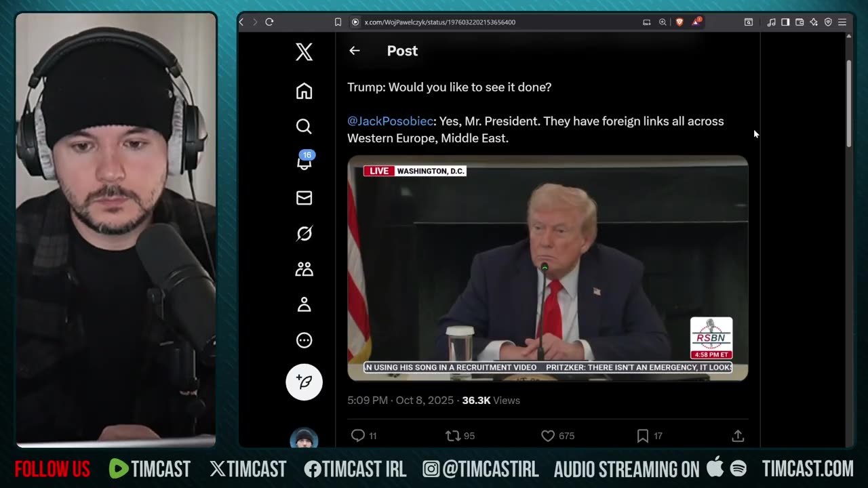Open the browser hamburger menu
This screenshot has height=488, width=868.
point(842,22)
